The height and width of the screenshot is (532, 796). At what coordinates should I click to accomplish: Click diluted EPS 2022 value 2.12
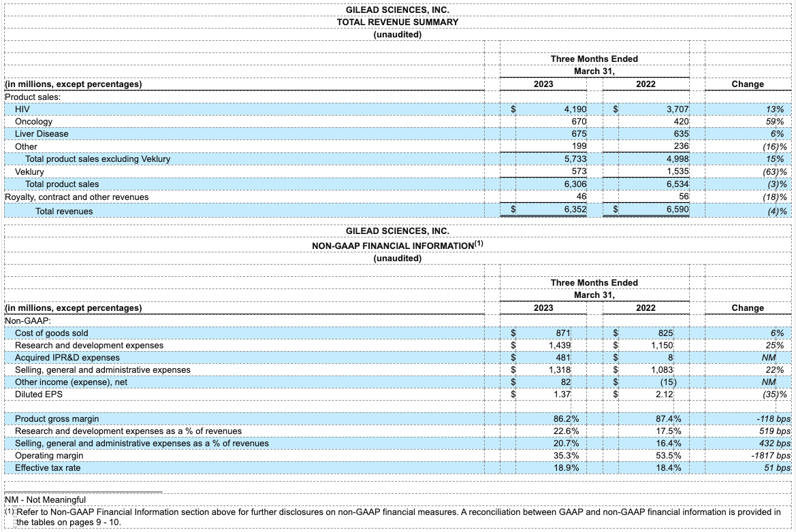[665, 395]
